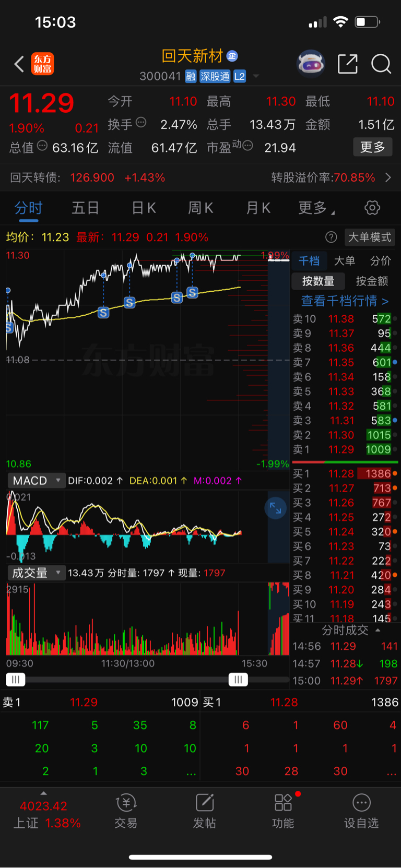401x868 pixels.
Task: Tap the help question mark icon
Action: 331,237
